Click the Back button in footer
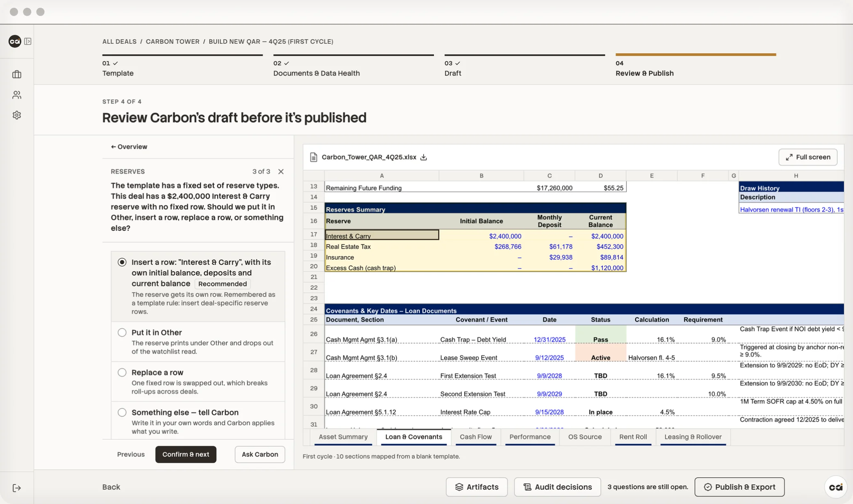The height and width of the screenshot is (504, 853). pos(111,487)
